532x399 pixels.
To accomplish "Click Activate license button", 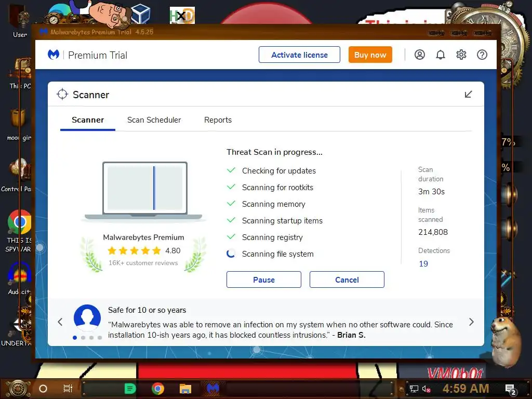I will point(299,55).
